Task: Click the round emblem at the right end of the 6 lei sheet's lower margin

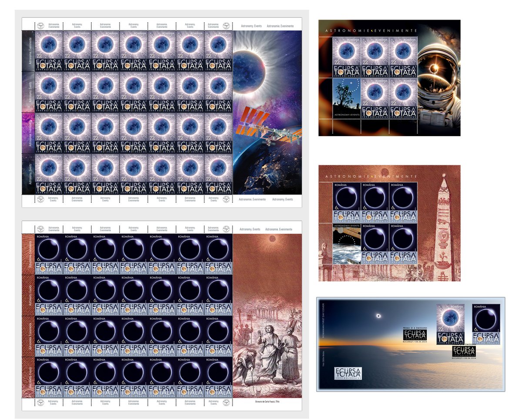Action: point(225,403)
